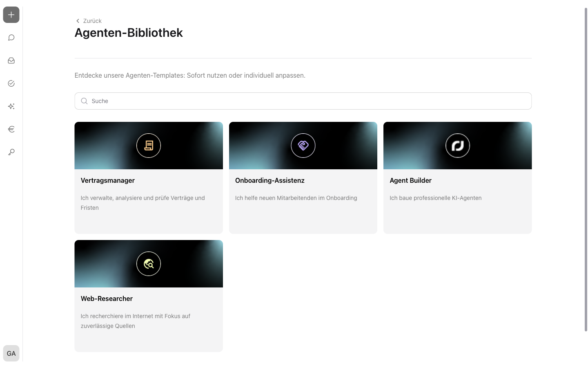The height and width of the screenshot is (368, 588).
Task: Open the Web-Researcher card title
Action: click(x=107, y=298)
